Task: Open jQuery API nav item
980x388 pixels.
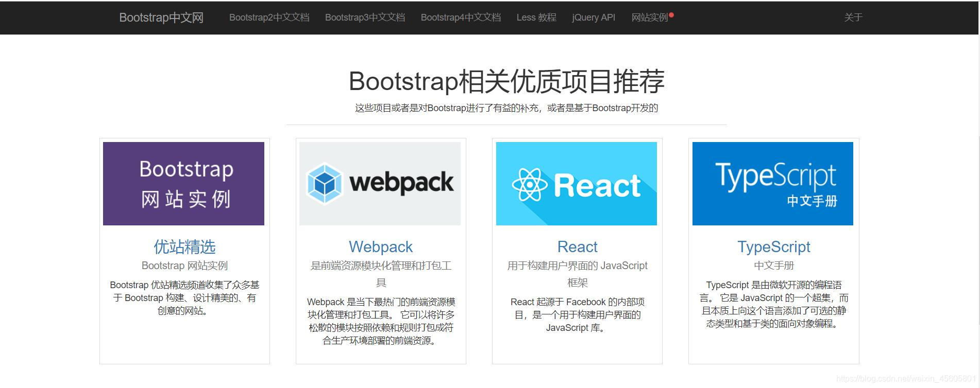Action: [x=594, y=17]
